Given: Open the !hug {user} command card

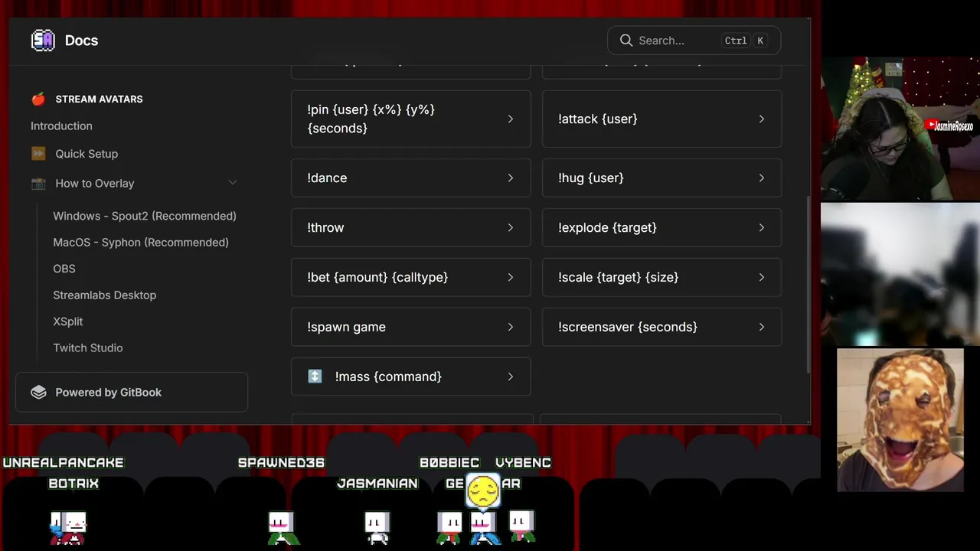Looking at the screenshot, I should coord(662,178).
